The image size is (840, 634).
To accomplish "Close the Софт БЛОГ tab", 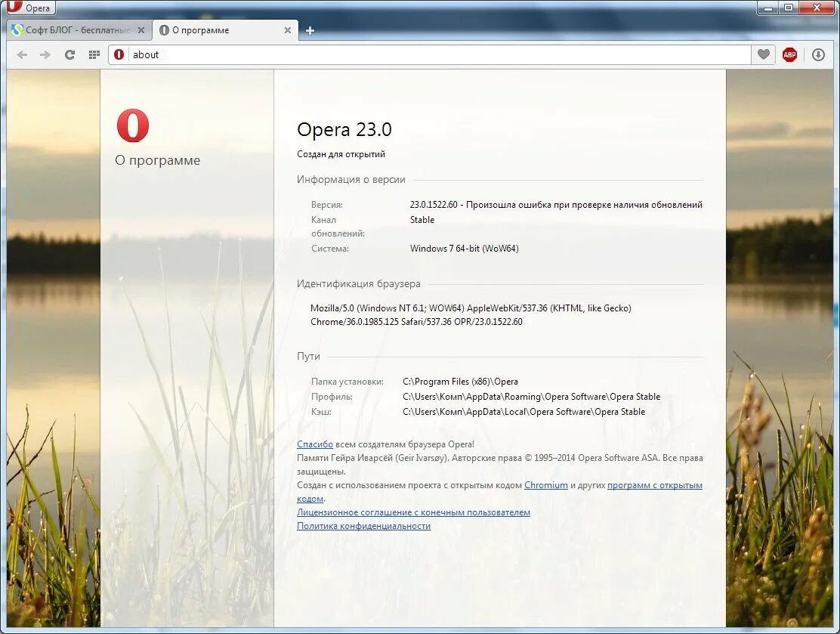I will [141, 30].
